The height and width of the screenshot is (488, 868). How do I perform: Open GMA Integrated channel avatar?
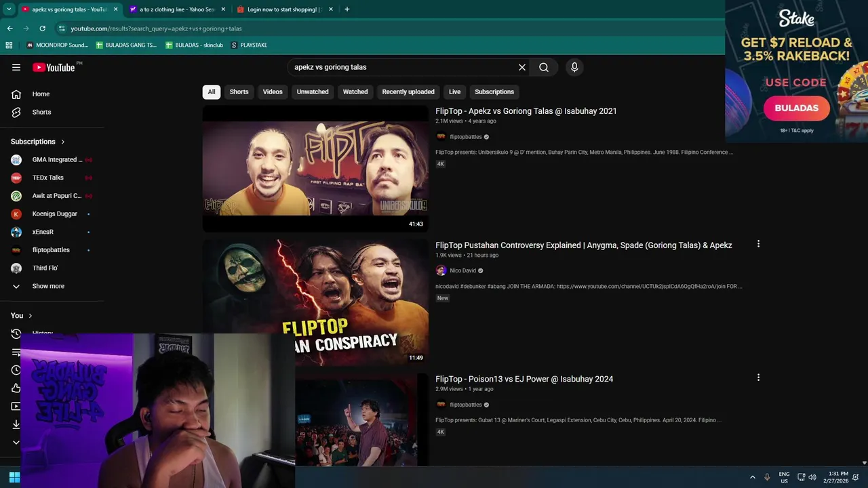(16, 160)
